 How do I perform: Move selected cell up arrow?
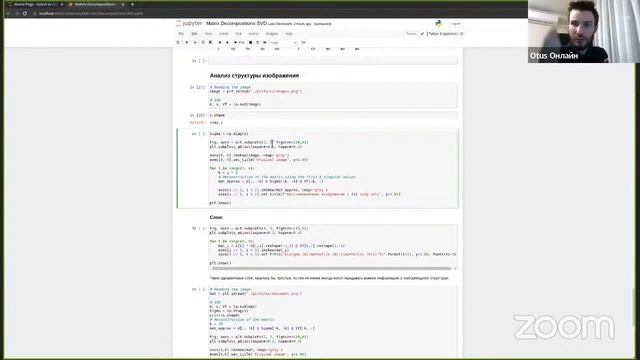(220, 42)
